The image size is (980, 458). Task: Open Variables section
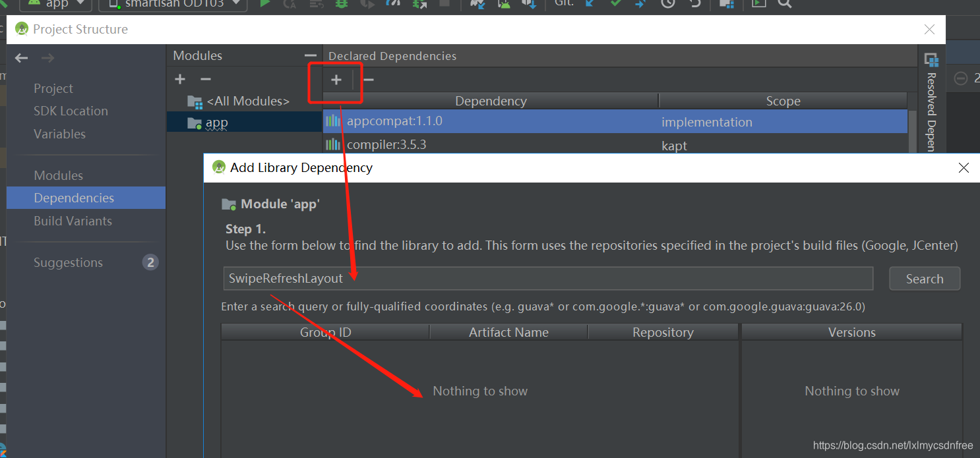pyautogui.click(x=59, y=134)
